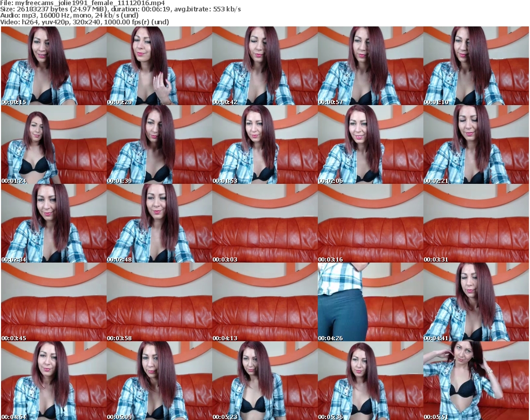Click the Video h264 info line

pyautogui.click(x=84, y=22)
